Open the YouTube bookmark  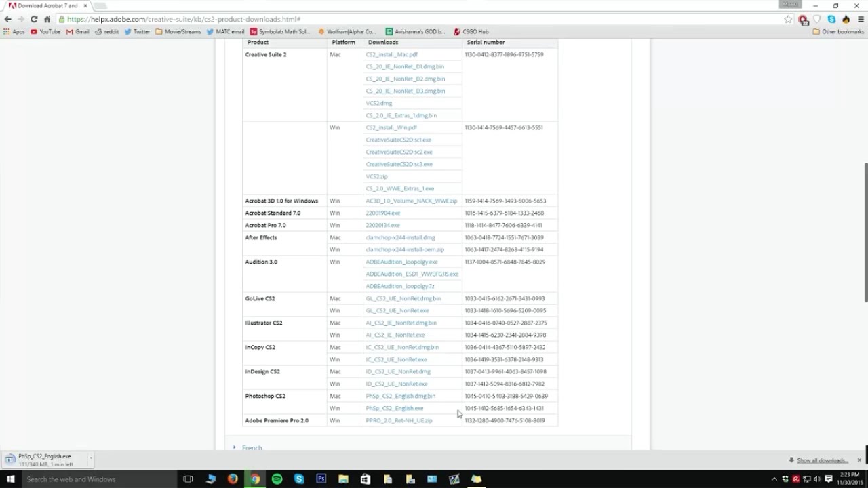pyautogui.click(x=45, y=31)
